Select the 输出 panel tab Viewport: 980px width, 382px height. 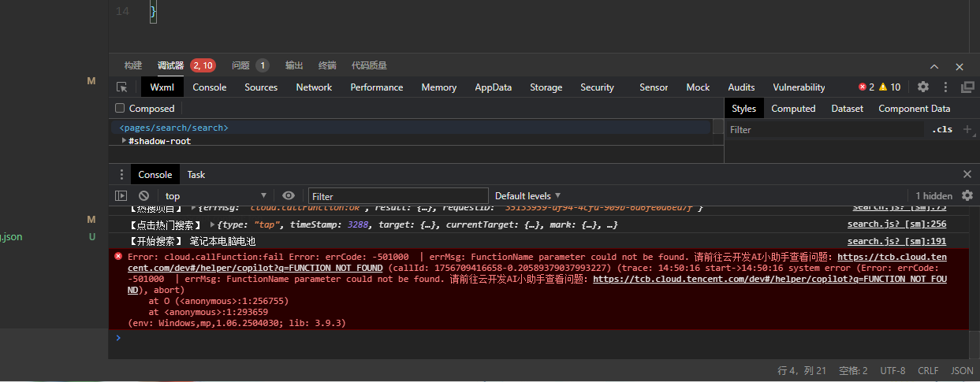tap(294, 65)
